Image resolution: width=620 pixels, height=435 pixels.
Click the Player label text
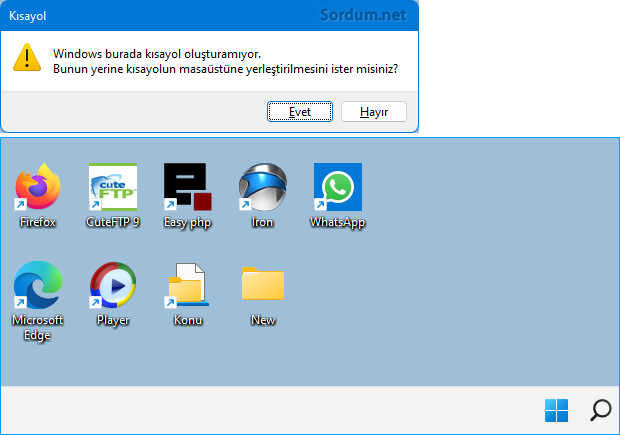113,320
